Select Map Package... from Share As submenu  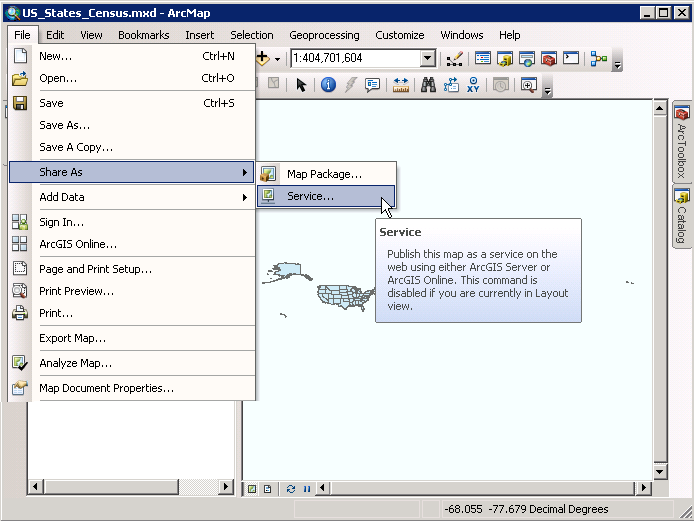[326, 174]
